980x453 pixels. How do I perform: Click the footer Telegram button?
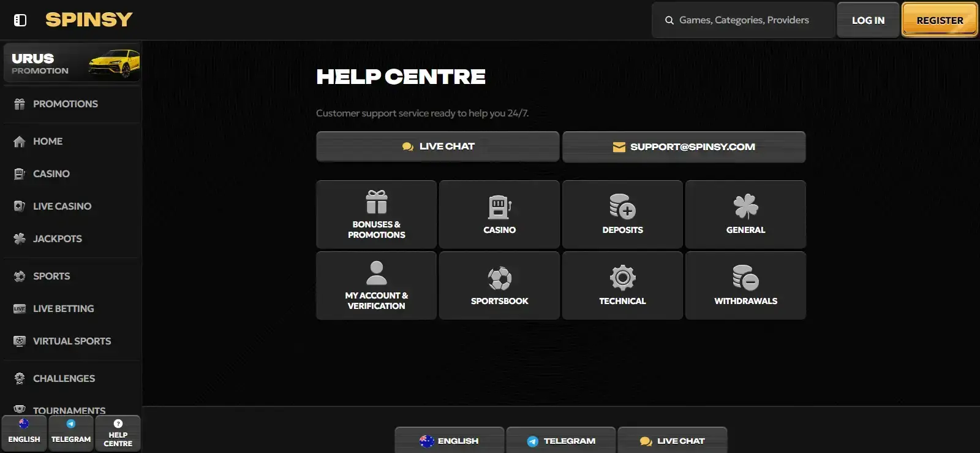pos(561,441)
